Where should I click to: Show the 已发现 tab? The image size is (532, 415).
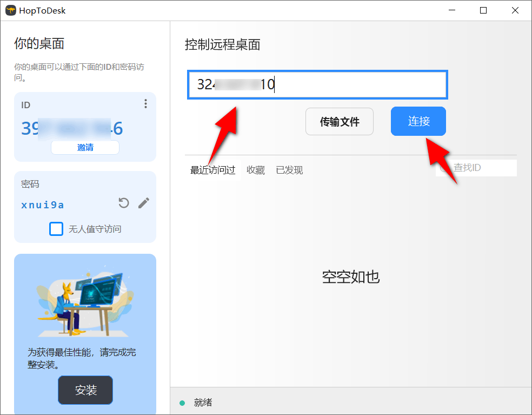tap(289, 170)
